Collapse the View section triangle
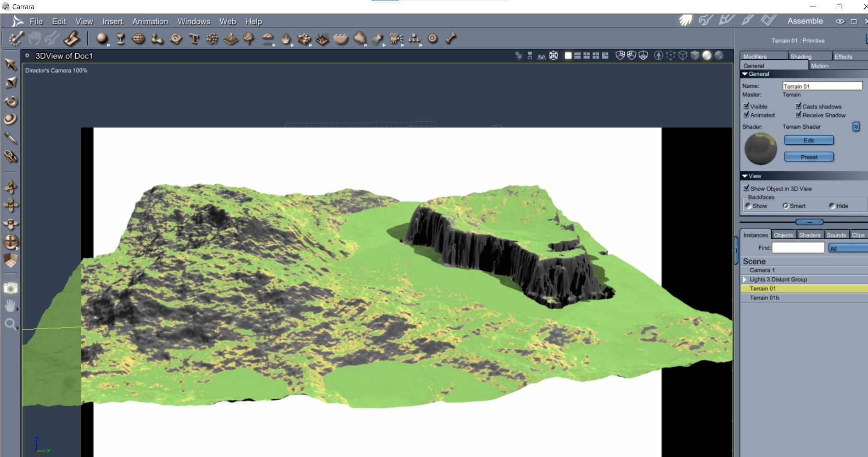Screen dimensions: 868x457 pyautogui.click(x=745, y=176)
